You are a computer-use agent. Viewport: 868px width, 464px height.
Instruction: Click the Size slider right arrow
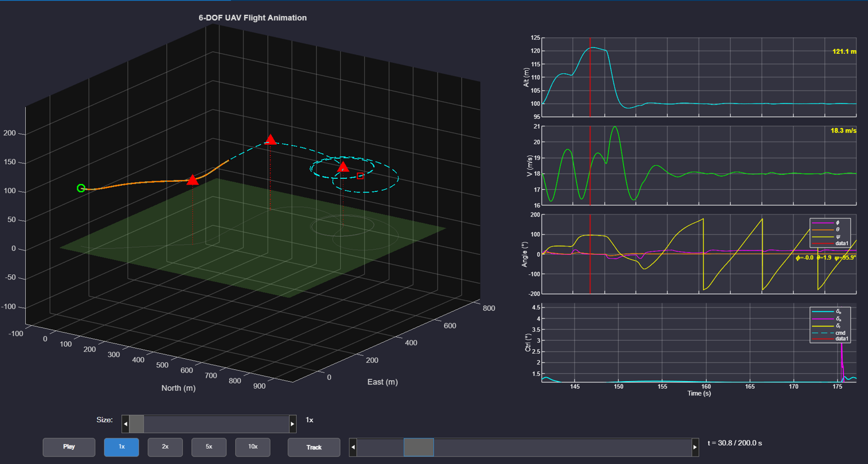[293, 424]
